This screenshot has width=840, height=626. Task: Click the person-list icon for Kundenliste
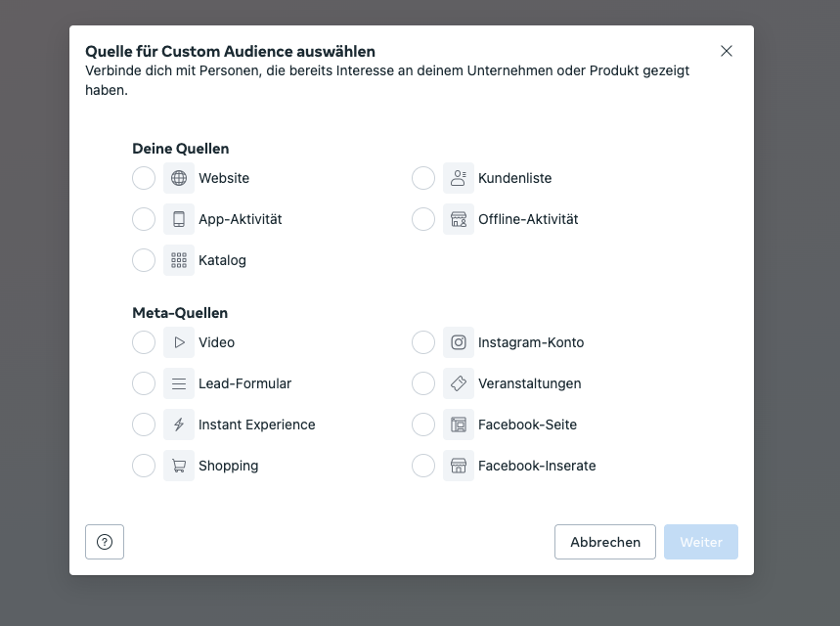[459, 178]
